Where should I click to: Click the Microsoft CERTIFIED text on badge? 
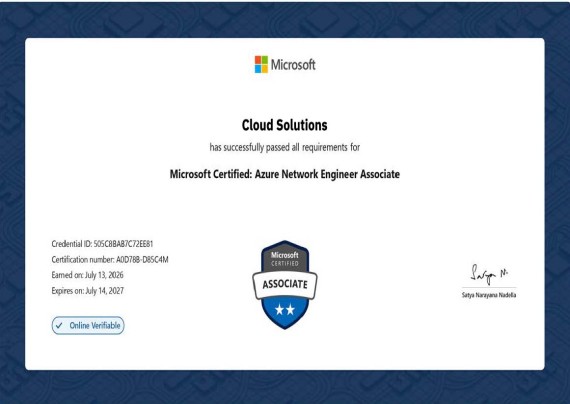click(285, 259)
